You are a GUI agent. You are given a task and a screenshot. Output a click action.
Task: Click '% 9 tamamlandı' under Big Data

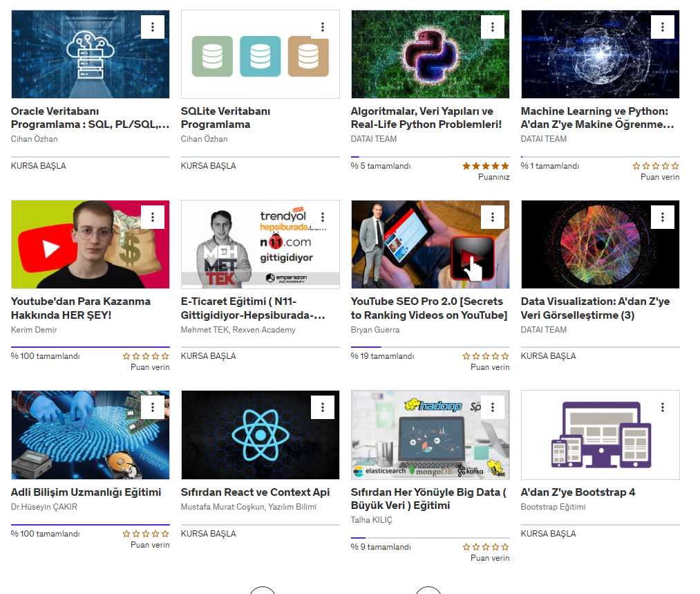[381, 547]
